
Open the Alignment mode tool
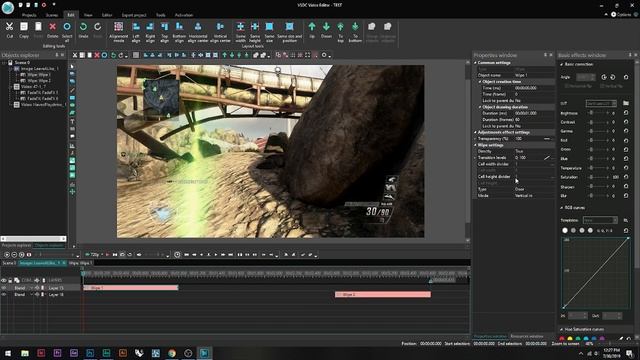pos(119,31)
